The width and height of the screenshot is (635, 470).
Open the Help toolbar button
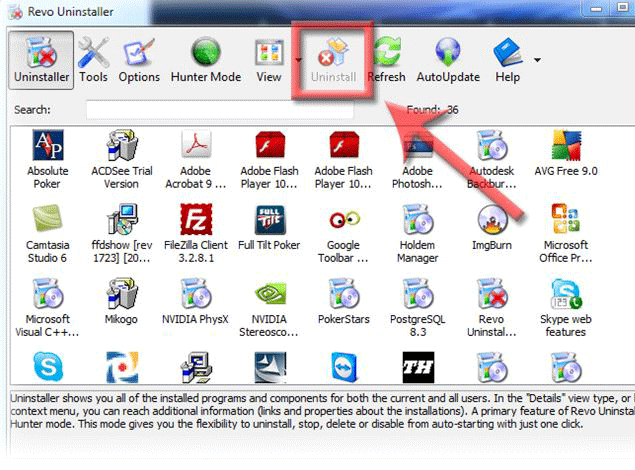(507, 60)
